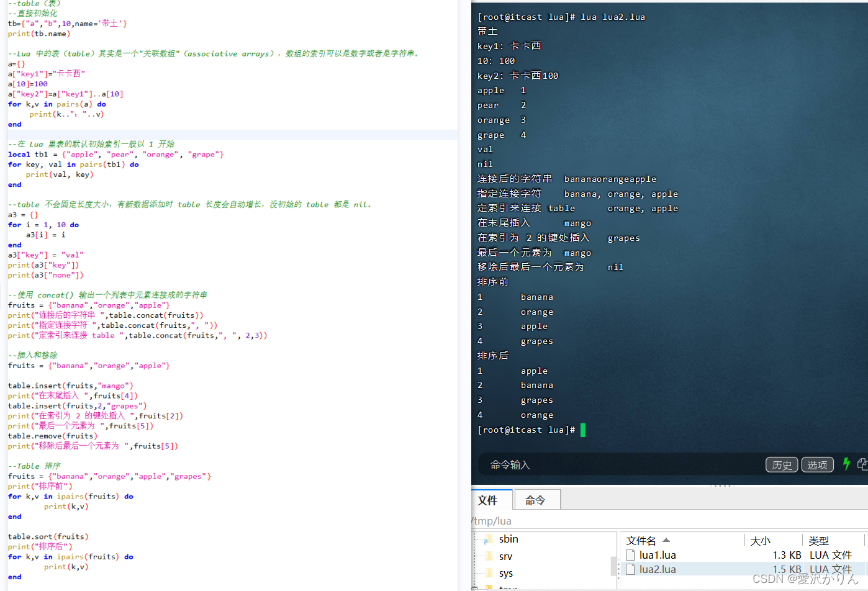
Task: Click code line 'local tb1' declaration
Action: (x=115, y=154)
